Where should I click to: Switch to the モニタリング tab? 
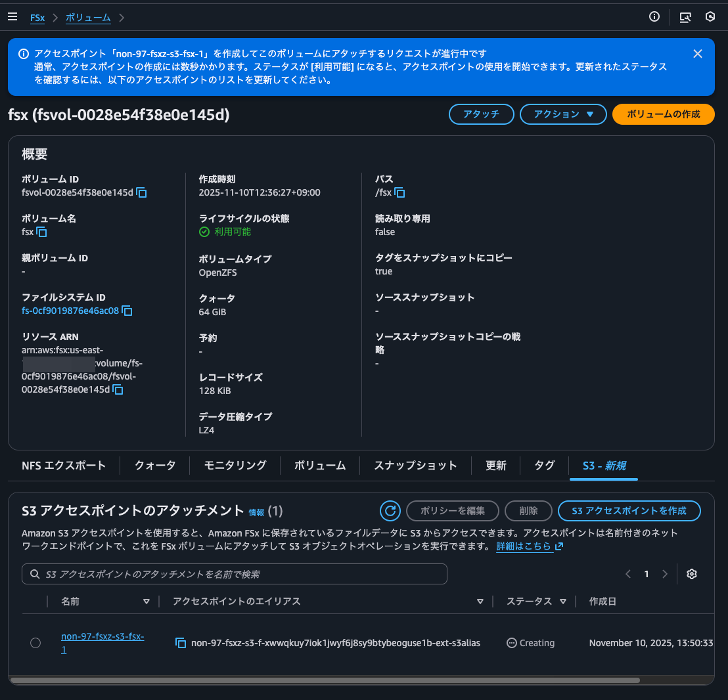coord(237,465)
